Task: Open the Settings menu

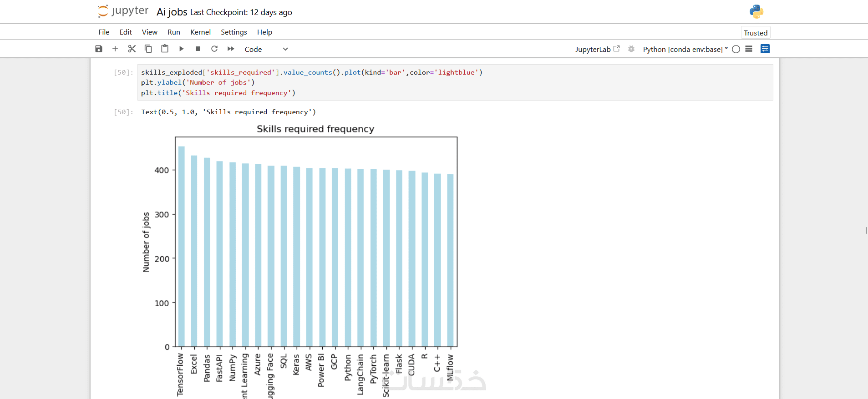Action: click(x=234, y=32)
